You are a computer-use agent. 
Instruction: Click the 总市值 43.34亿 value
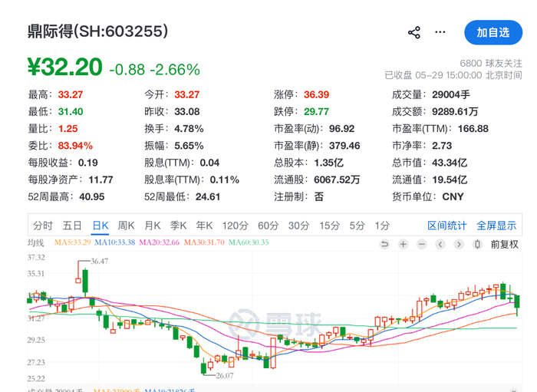450,163
